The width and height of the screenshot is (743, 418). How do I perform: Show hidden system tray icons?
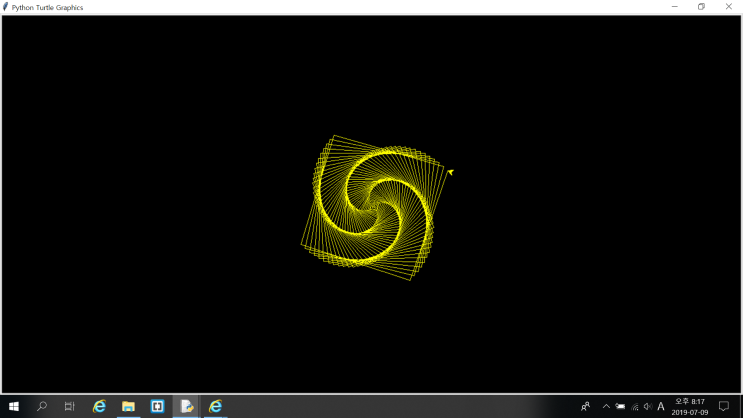[606, 406]
